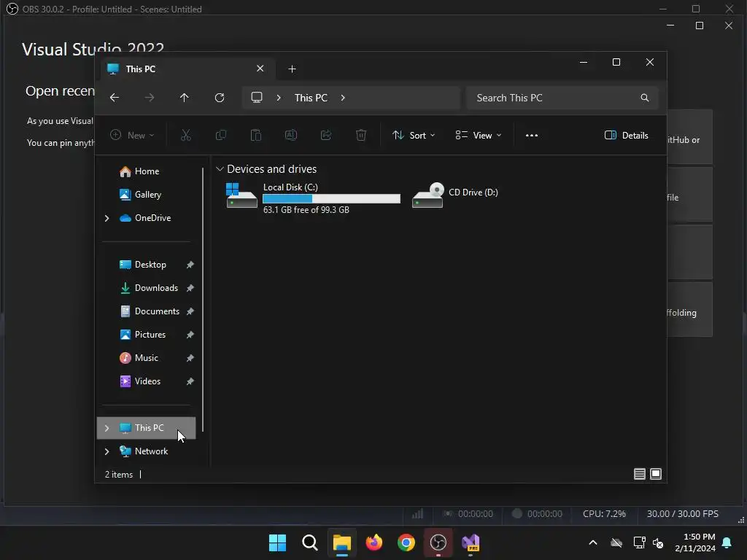Screen dimensions: 747x560
Task: Expand the Network tree node
Action: pyautogui.click(x=107, y=451)
